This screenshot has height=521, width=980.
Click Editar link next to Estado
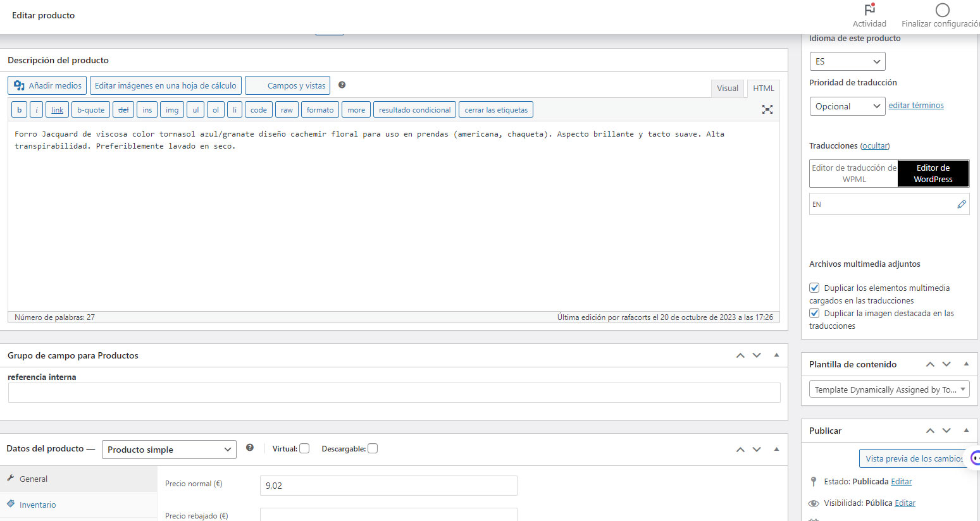pos(902,482)
